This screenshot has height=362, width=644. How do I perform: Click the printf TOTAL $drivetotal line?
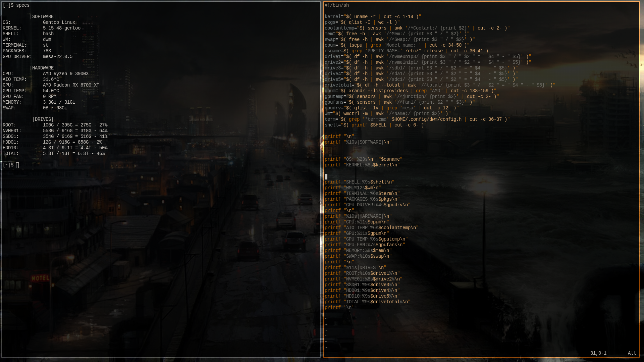click(x=368, y=302)
